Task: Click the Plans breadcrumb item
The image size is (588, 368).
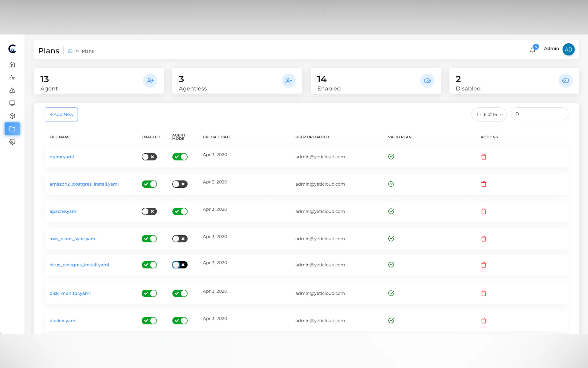Action: tap(88, 51)
